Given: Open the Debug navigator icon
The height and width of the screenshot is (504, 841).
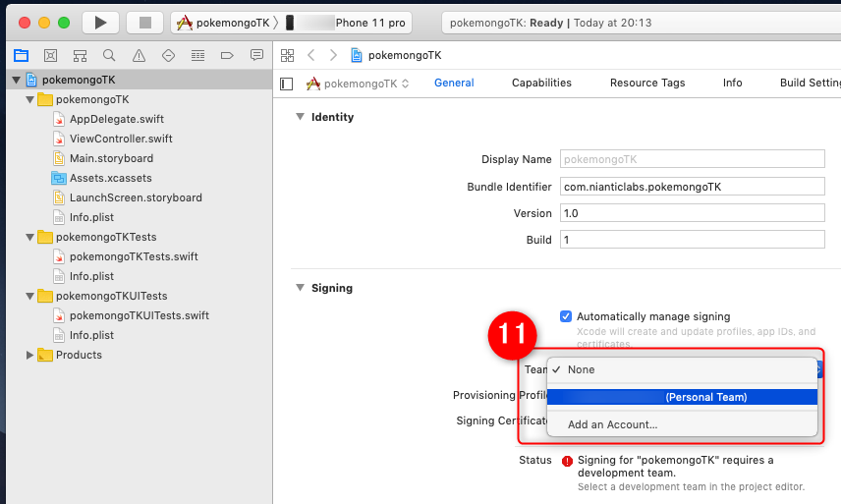Looking at the screenshot, I should (x=197, y=55).
